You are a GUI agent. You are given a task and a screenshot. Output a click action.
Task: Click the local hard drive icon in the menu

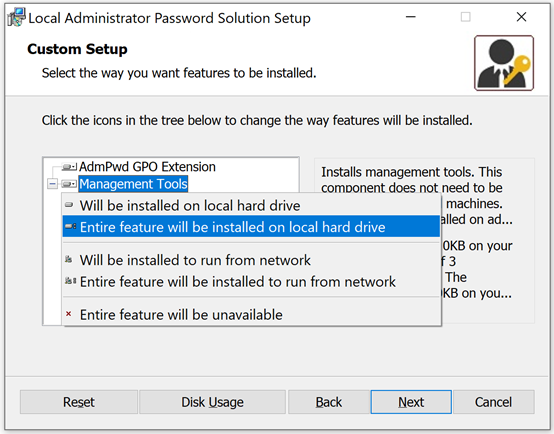point(69,205)
